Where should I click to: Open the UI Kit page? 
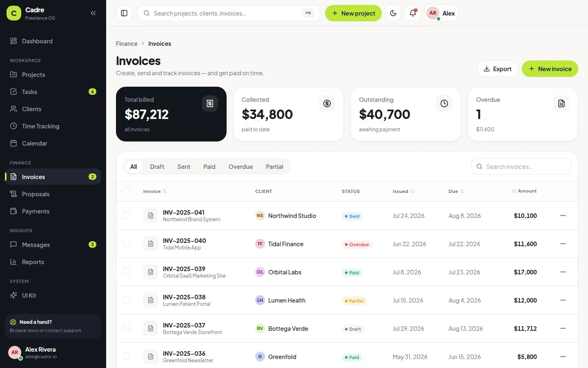(53, 295)
